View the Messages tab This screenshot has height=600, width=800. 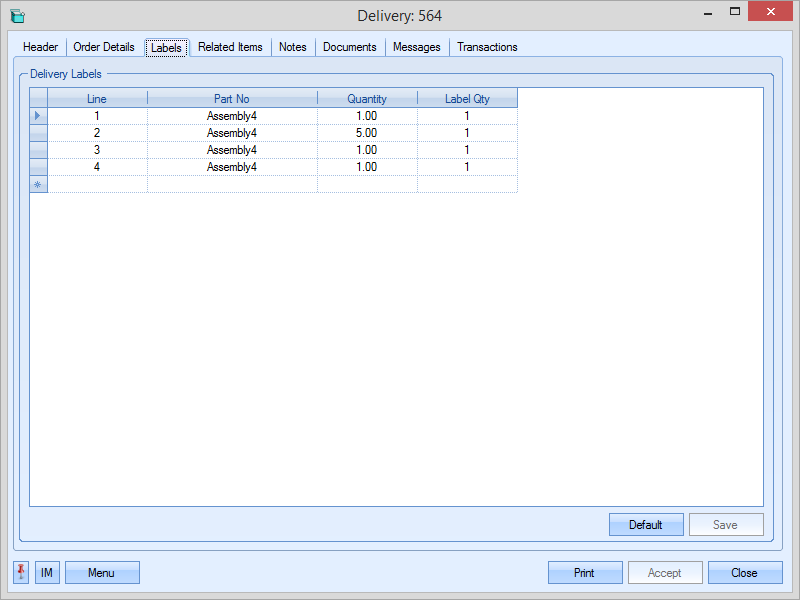click(x=416, y=47)
